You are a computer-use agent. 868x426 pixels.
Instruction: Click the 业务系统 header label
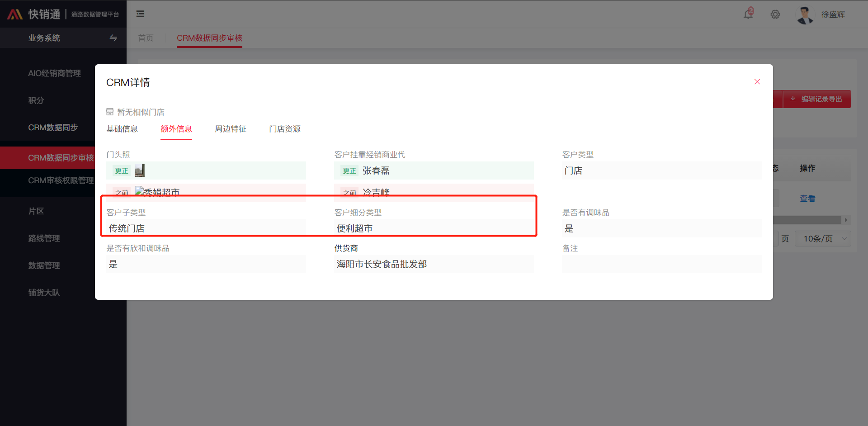coord(44,38)
